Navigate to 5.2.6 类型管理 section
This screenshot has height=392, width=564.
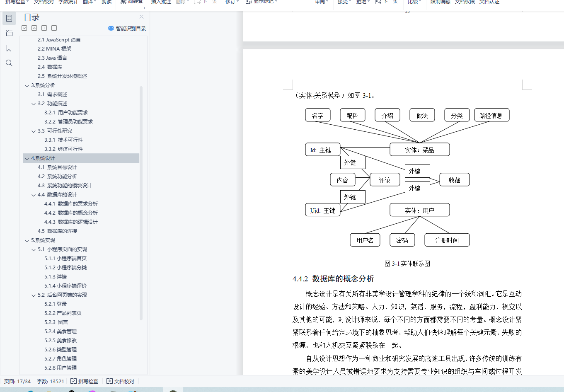click(61, 350)
